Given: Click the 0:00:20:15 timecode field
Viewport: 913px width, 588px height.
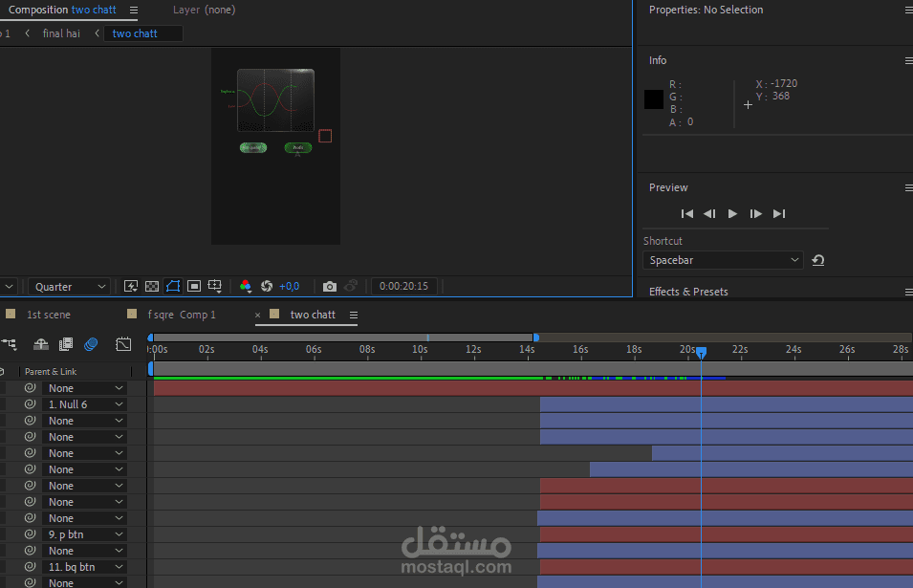Looking at the screenshot, I should pyautogui.click(x=403, y=286).
